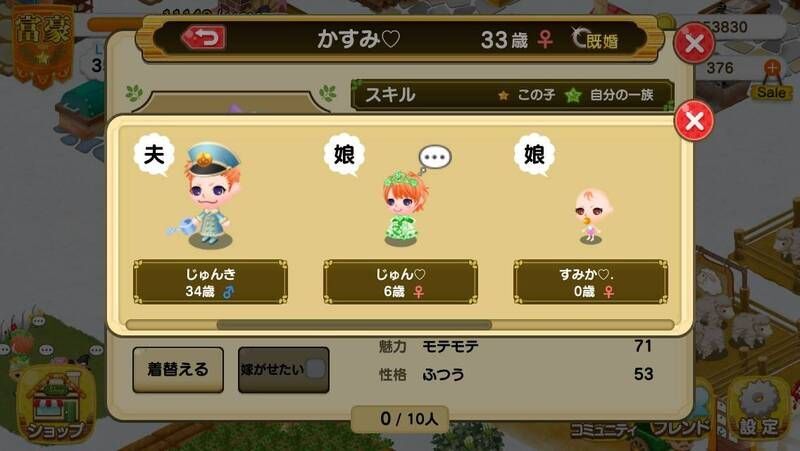This screenshot has width=800, height=451.
Task: Click the 着替える button
Action: click(178, 370)
